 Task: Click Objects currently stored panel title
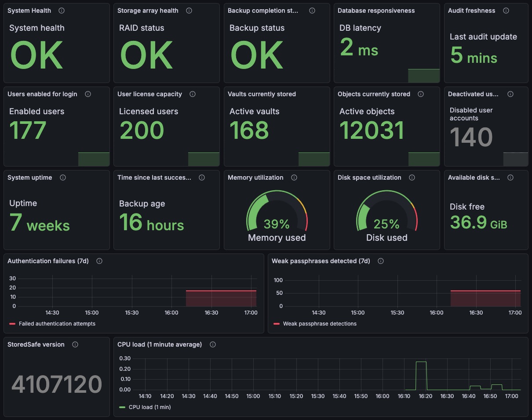coord(374,94)
